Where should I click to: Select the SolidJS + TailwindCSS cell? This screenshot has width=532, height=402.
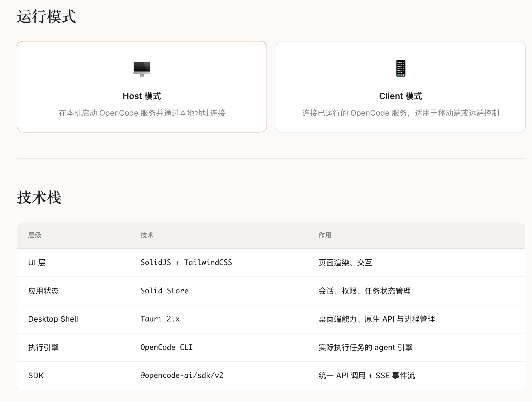point(186,263)
